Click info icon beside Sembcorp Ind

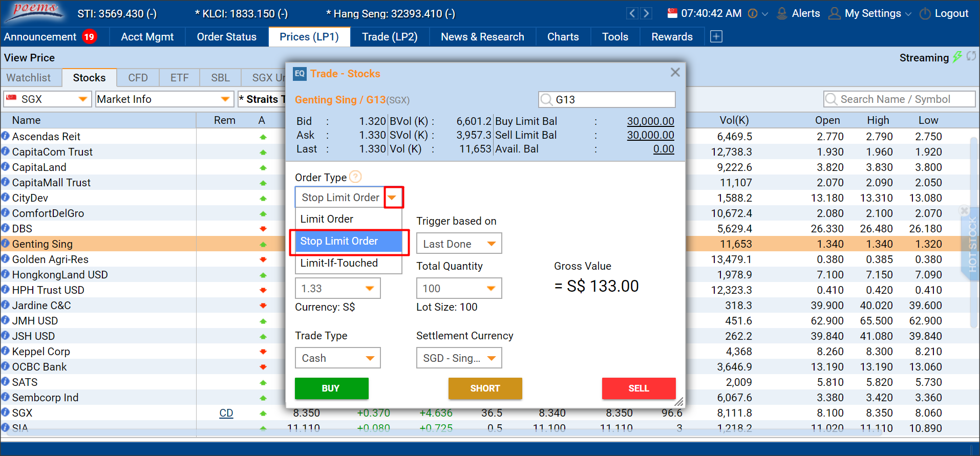(x=5, y=397)
